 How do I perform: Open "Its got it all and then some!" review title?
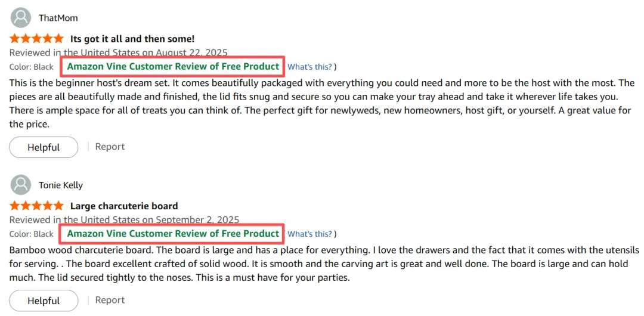(x=132, y=39)
